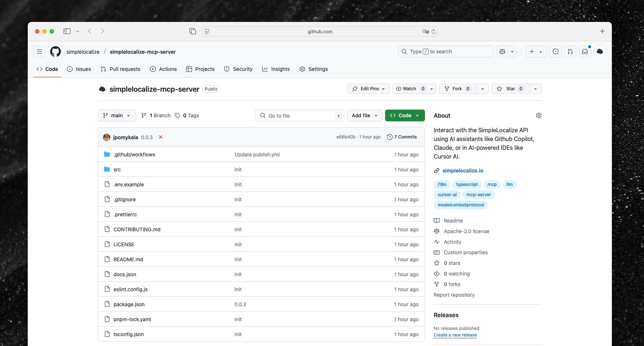644x346 pixels.
Task: Click the 1 Branch link
Action: pos(156,115)
